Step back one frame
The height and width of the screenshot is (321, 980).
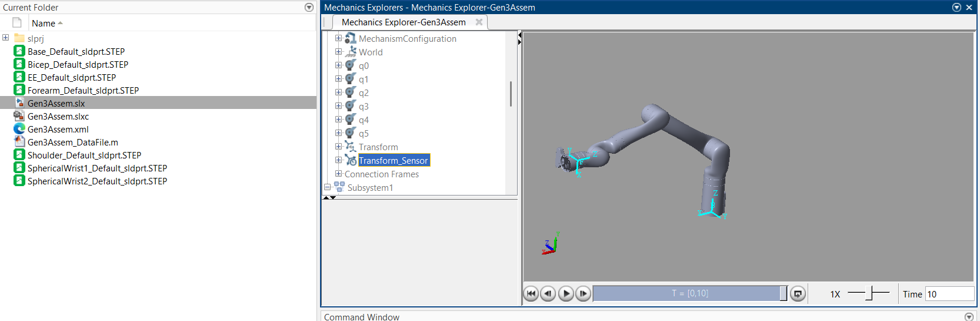(548, 293)
